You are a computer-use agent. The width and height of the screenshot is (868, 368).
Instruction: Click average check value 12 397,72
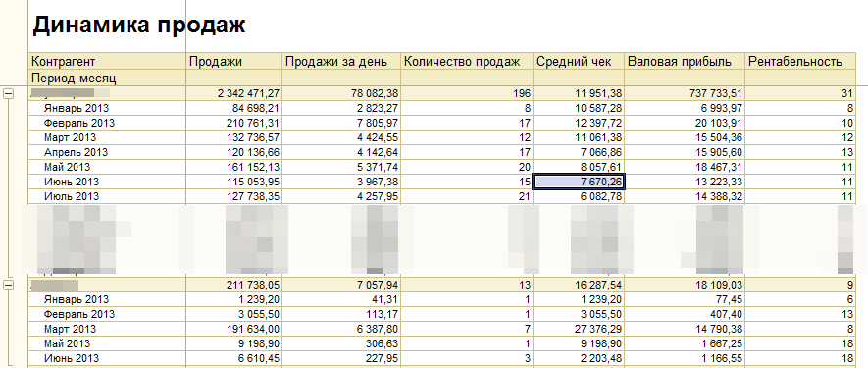(x=598, y=123)
